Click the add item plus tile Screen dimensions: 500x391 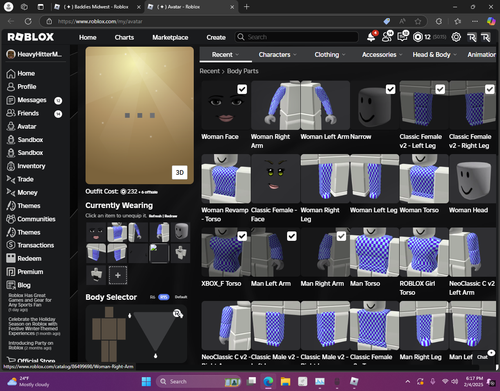[118, 275]
